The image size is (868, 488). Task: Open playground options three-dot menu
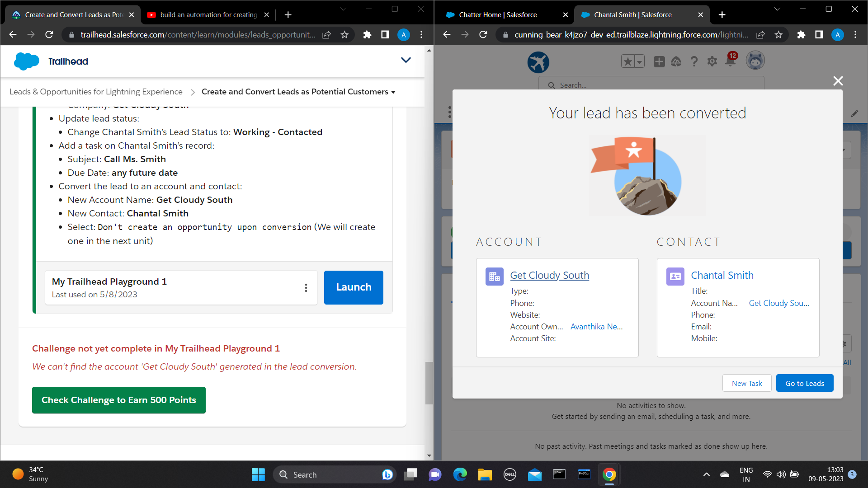click(x=306, y=288)
